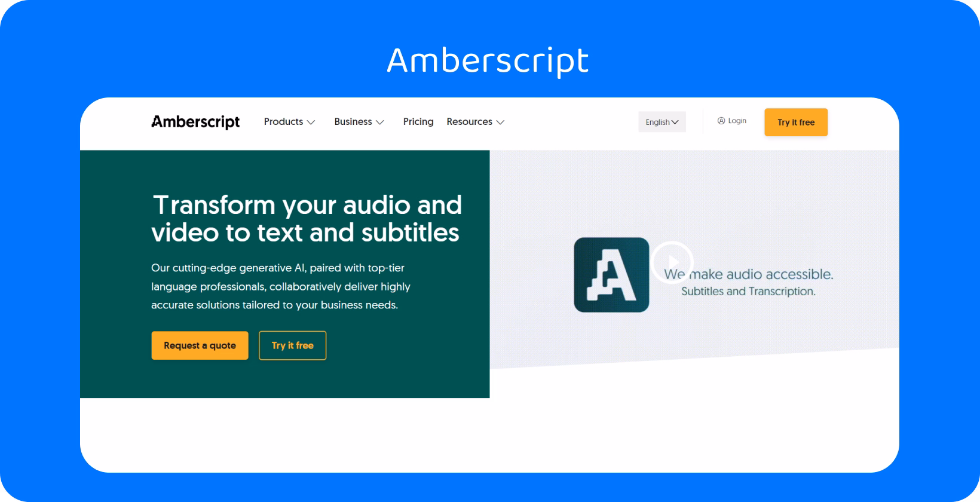Click the outlined Try it free hero button
This screenshot has width=980, height=502.
(x=292, y=345)
